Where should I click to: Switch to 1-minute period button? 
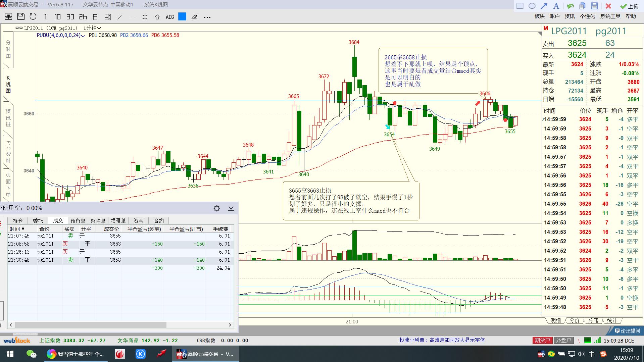tap(45, 16)
